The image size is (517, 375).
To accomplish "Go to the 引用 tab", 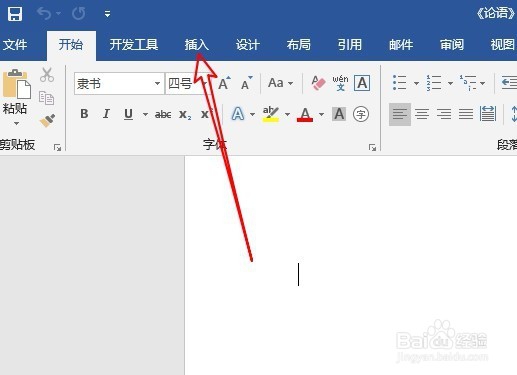I will pos(350,44).
